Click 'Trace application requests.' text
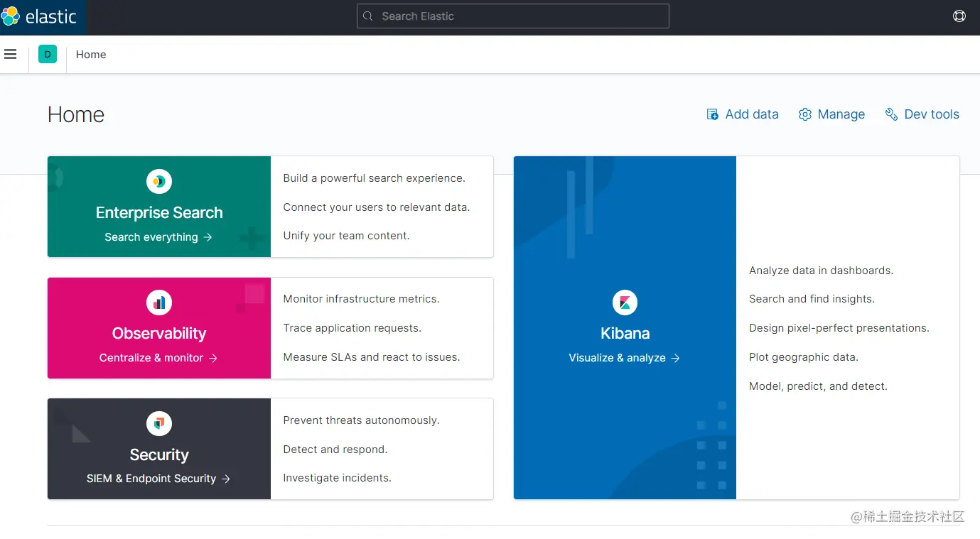This screenshot has height=539, width=980. [352, 328]
